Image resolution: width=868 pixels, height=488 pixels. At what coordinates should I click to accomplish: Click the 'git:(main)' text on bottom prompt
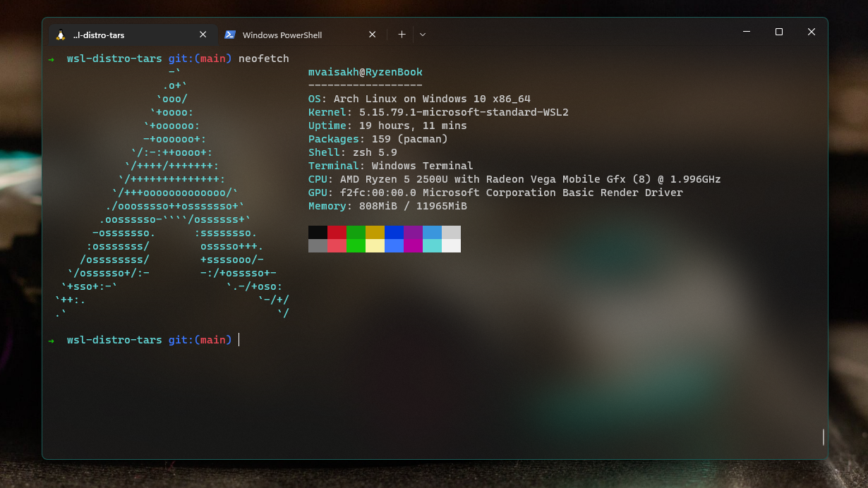[200, 340]
